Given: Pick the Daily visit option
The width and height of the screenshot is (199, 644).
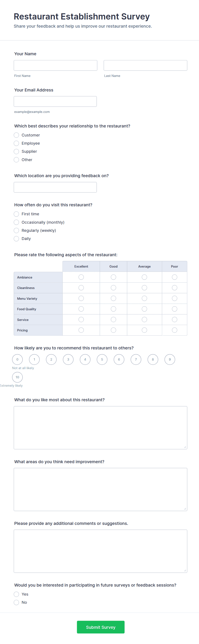Looking at the screenshot, I should click(x=16, y=239).
